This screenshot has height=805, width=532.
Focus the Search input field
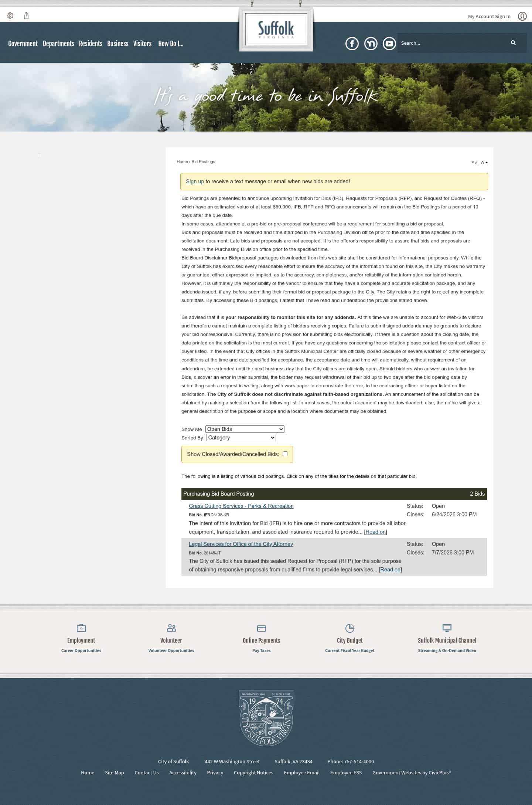pos(453,43)
